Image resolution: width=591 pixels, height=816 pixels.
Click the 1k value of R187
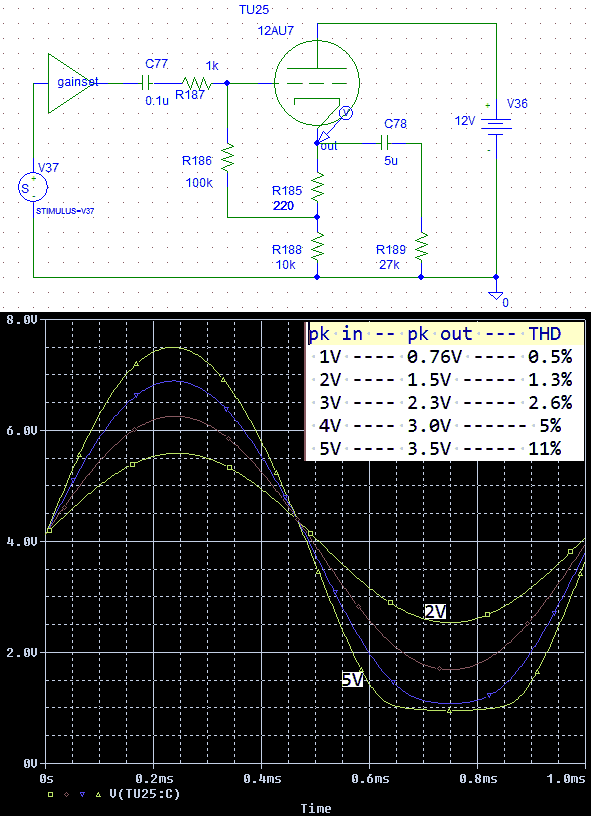pyautogui.click(x=212, y=66)
